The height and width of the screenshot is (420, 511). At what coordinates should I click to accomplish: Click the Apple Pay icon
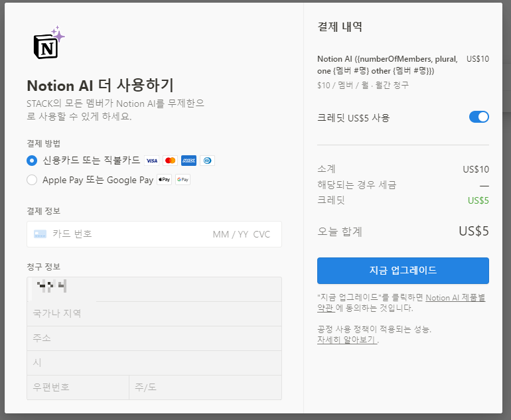165,180
